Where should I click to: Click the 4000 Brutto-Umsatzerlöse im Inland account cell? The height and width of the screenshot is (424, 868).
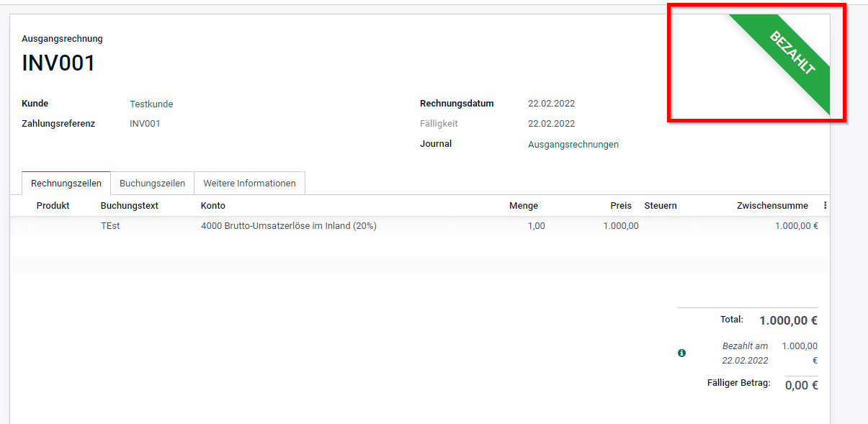[289, 225]
